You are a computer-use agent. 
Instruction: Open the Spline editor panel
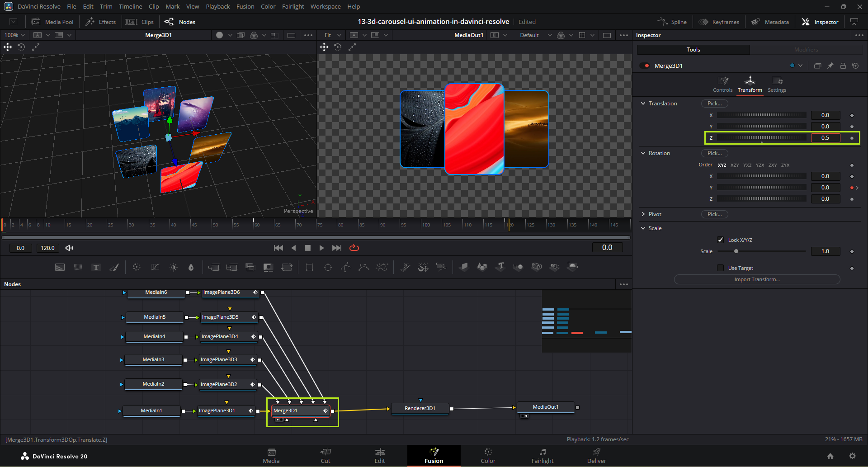click(672, 22)
